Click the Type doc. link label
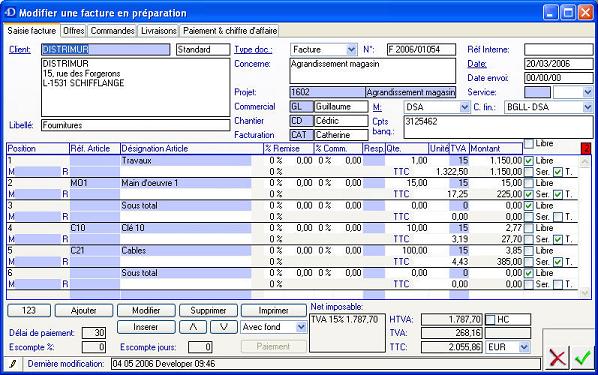This screenshot has width=598, height=375. coord(253,50)
